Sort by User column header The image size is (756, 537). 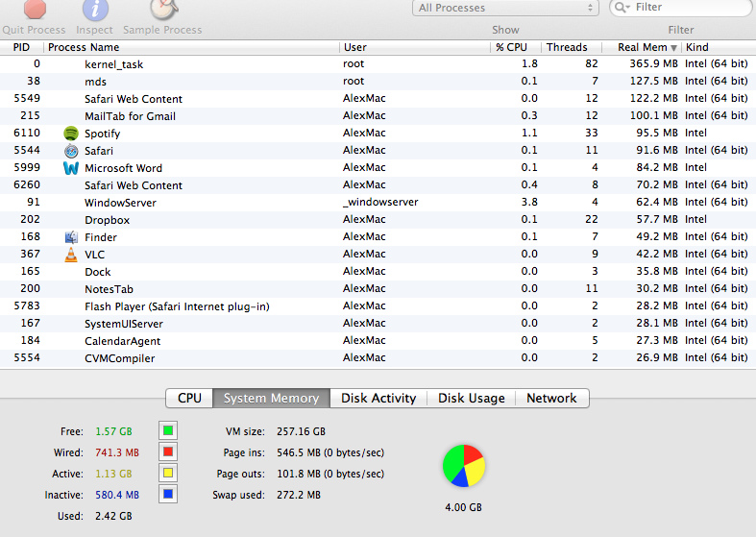[415, 47]
